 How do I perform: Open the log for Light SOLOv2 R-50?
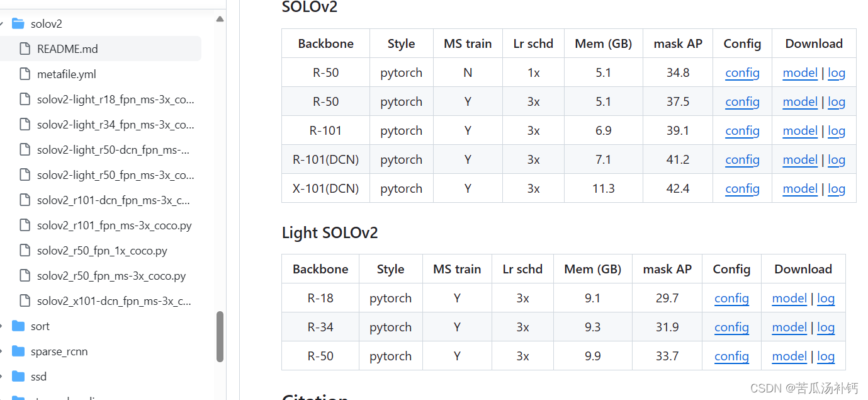tap(826, 356)
